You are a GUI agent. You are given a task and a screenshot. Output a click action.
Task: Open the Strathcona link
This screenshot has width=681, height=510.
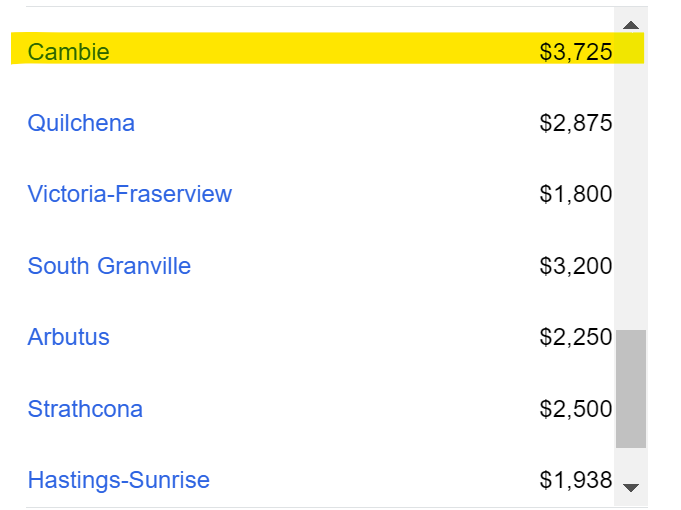[85, 409]
